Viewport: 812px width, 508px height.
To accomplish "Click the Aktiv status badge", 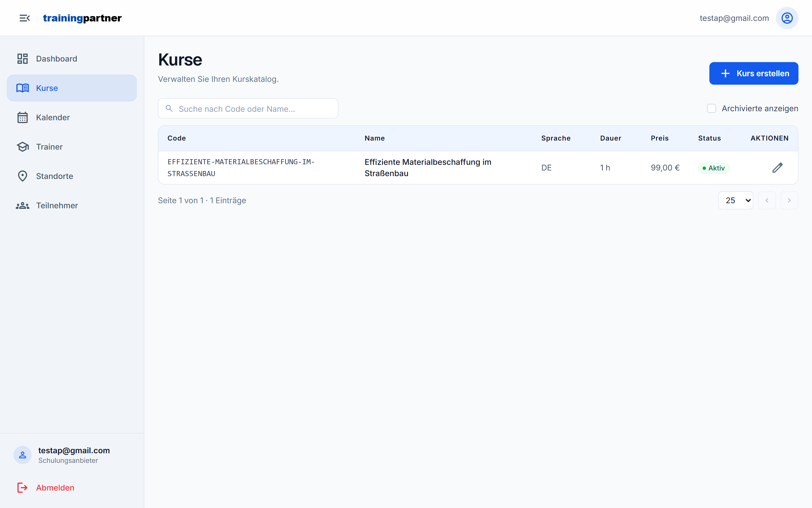I will (714, 168).
